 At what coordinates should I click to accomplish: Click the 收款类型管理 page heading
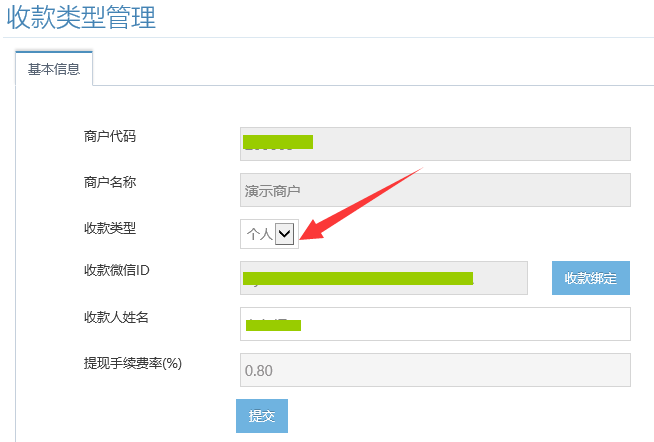[81, 18]
